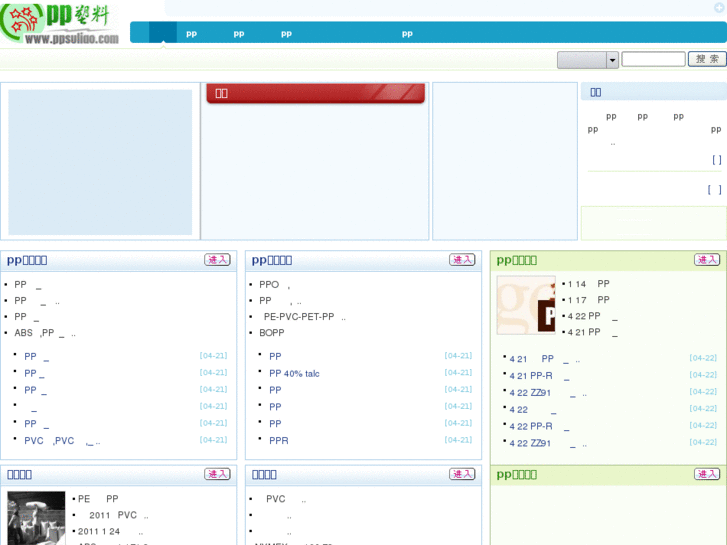727x545 pixels.
Task: Open the 'PPR' list link
Action: [279, 441]
